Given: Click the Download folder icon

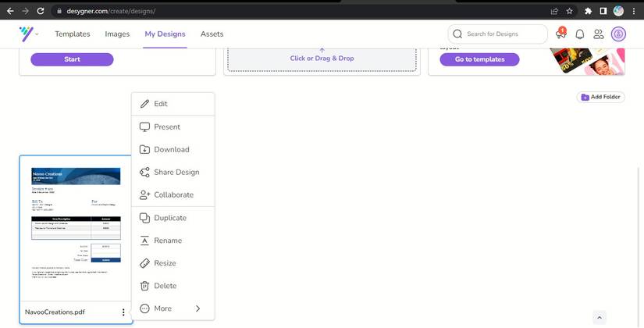Looking at the screenshot, I should [x=144, y=150].
